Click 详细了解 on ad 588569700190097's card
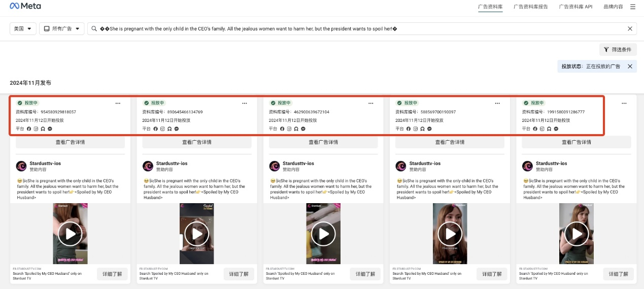This screenshot has height=289, width=644. coord(492,274)
